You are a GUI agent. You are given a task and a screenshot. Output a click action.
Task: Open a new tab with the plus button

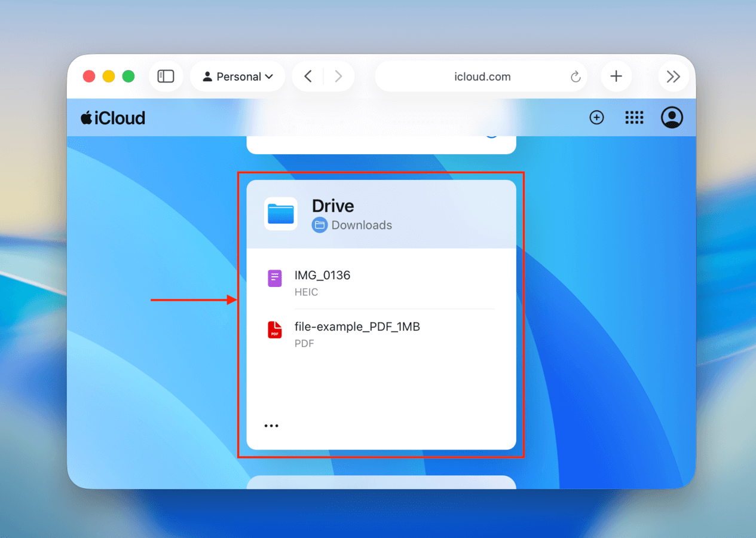616,76
